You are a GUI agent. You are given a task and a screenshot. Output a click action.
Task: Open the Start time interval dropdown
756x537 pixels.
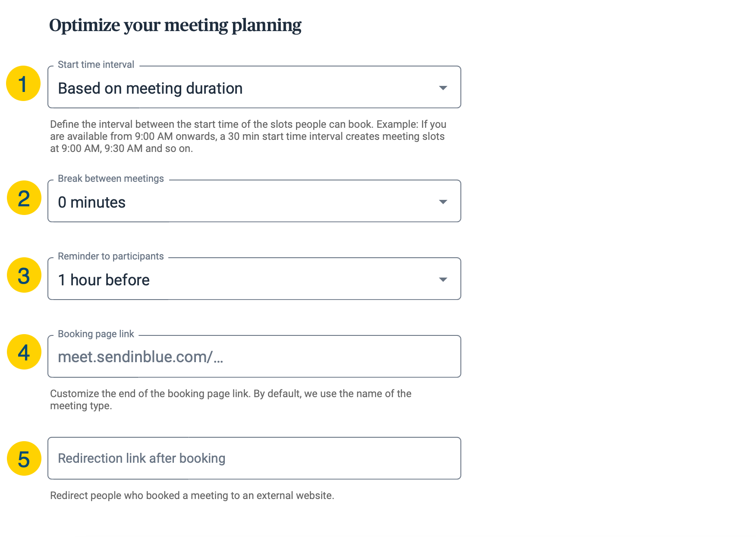[254, 87]
